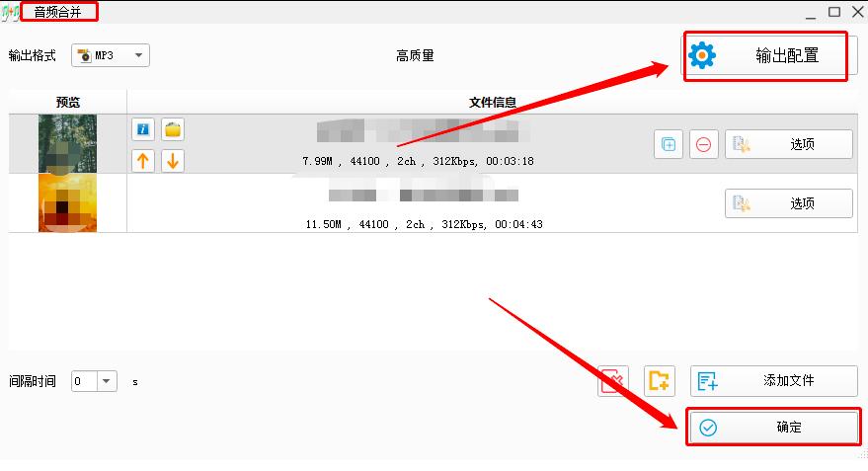The image size is (868, 471).
Task: Open 选项 for the 00:03:18 track
Action: [x=788, y=144]
